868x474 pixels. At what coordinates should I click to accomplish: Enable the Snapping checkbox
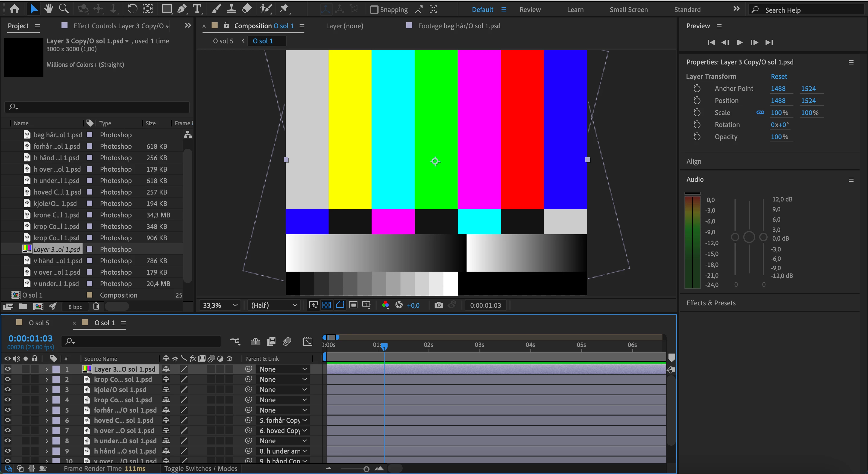tap(374, 9)
